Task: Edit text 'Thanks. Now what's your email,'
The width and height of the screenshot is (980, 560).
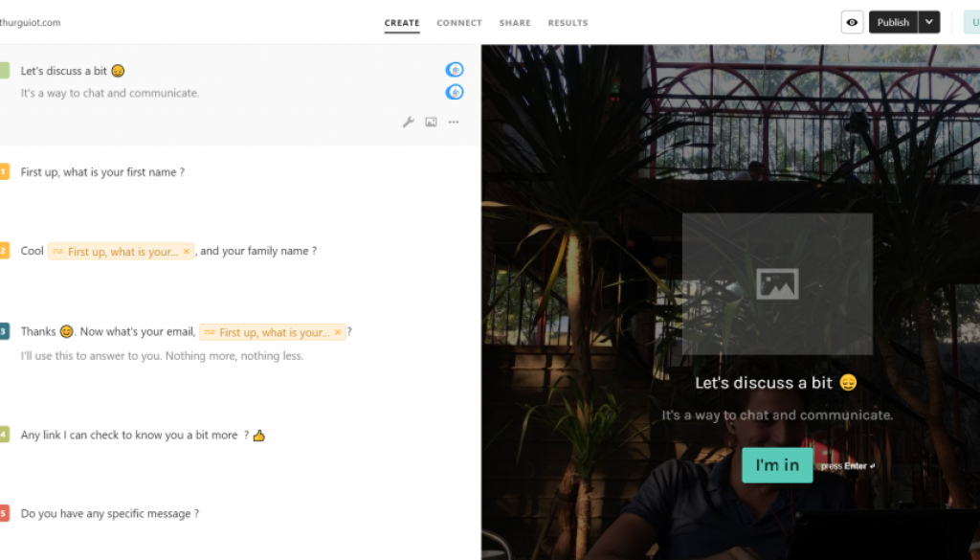Action: click(x=107, y=331)
